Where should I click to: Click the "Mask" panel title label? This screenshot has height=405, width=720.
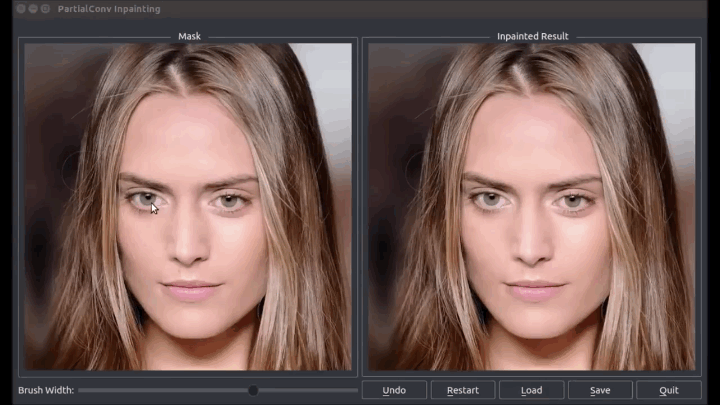pyautogui.click(x=189, y=36)
